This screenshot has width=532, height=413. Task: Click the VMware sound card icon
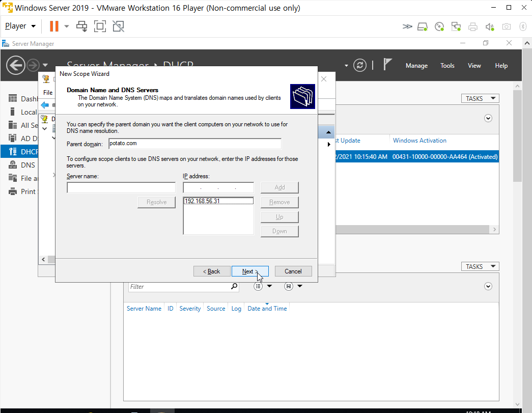tap(490, 26)
